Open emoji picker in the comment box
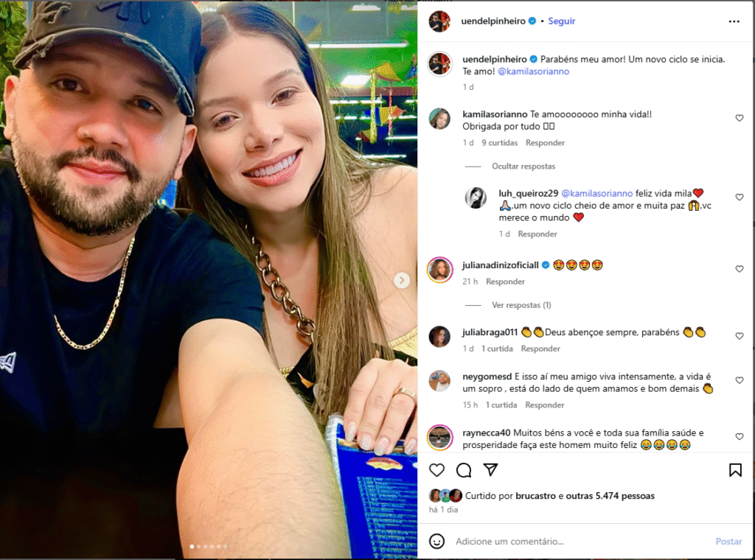The height and width of the screenshot is (560, 755). point(436,542)
